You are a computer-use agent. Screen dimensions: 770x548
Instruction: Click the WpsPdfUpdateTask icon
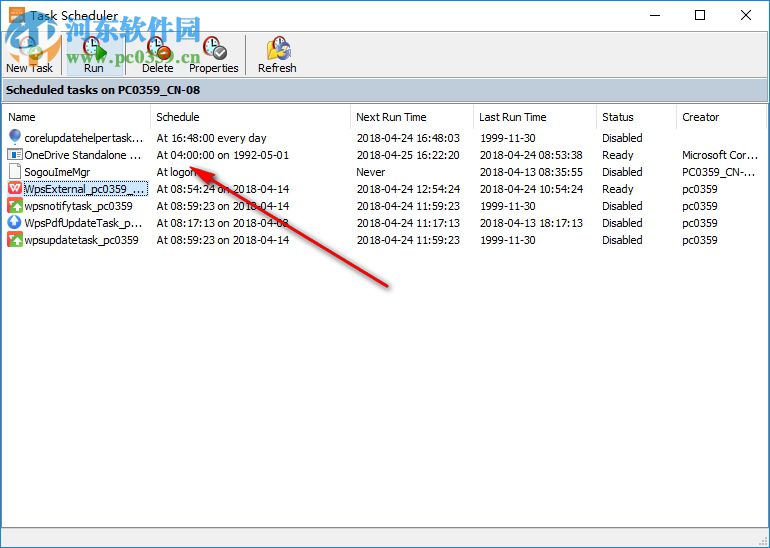click(x=15, y=222)
